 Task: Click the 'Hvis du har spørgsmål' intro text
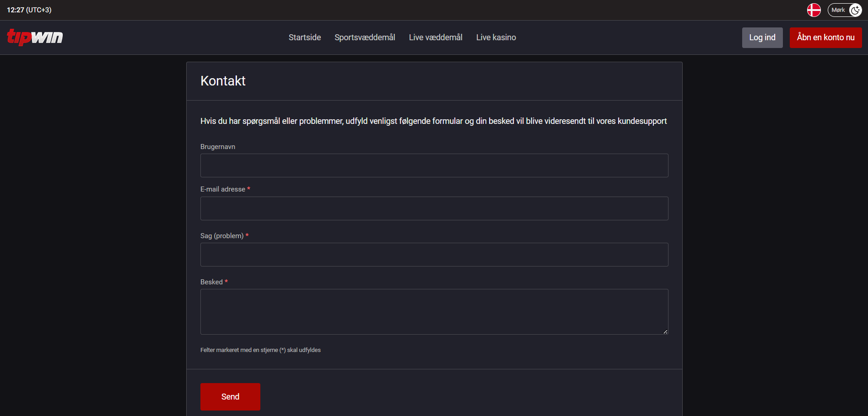[433, 121]
